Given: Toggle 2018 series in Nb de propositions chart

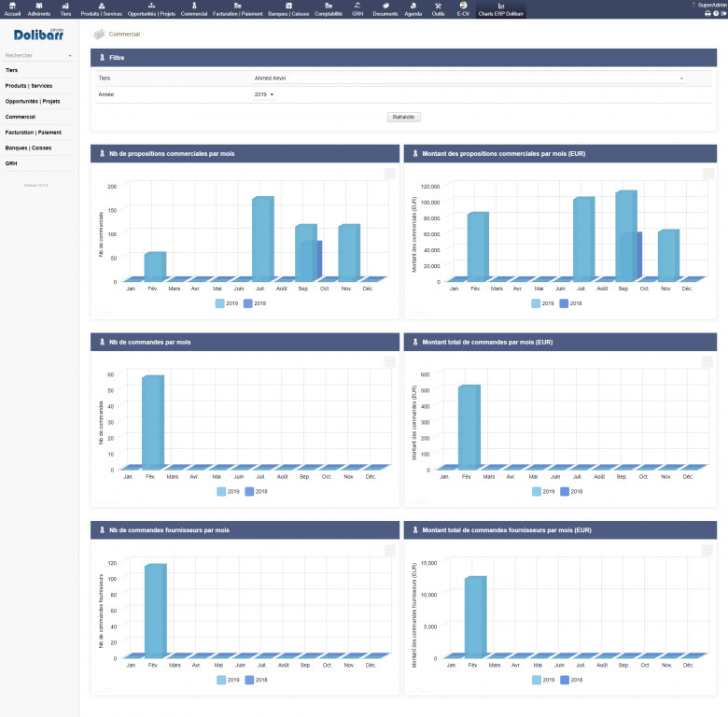Looking at the screenshot, I should tap(255, 303).
